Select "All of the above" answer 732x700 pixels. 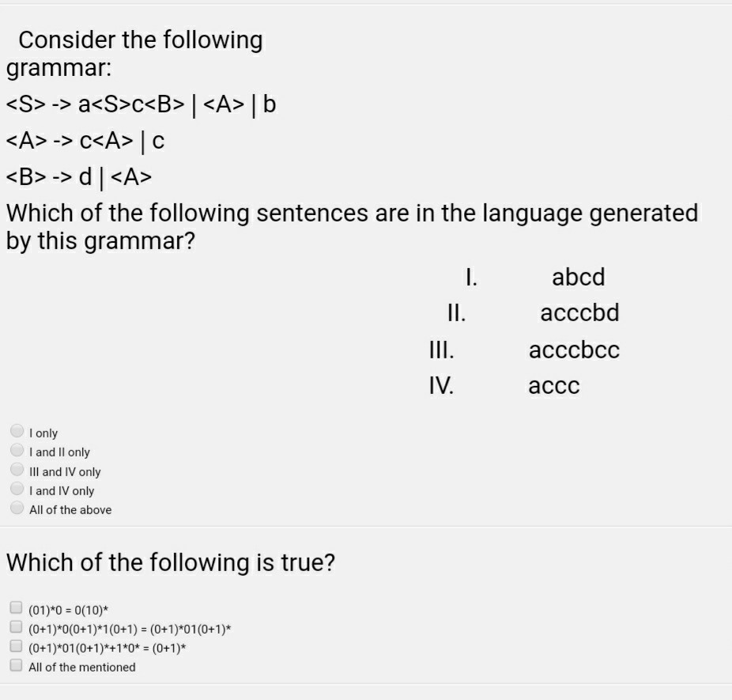tap(17, 506)
